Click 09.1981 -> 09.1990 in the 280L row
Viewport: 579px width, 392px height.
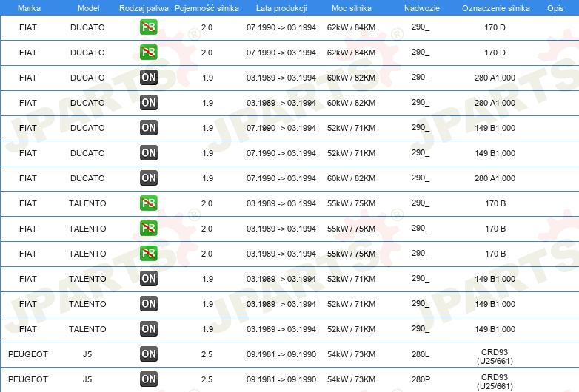click(281, 354)
